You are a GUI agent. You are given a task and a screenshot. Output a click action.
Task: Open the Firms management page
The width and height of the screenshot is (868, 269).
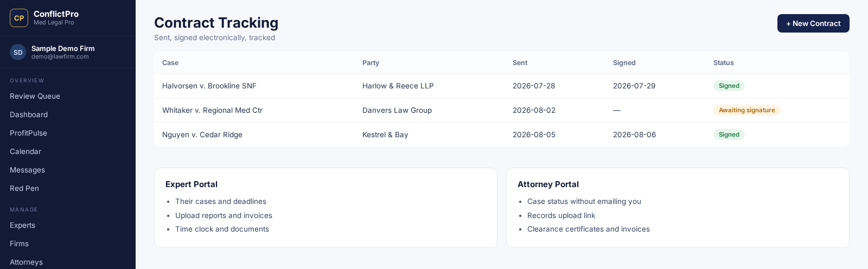pyautogui.click(x=19, y=244)
